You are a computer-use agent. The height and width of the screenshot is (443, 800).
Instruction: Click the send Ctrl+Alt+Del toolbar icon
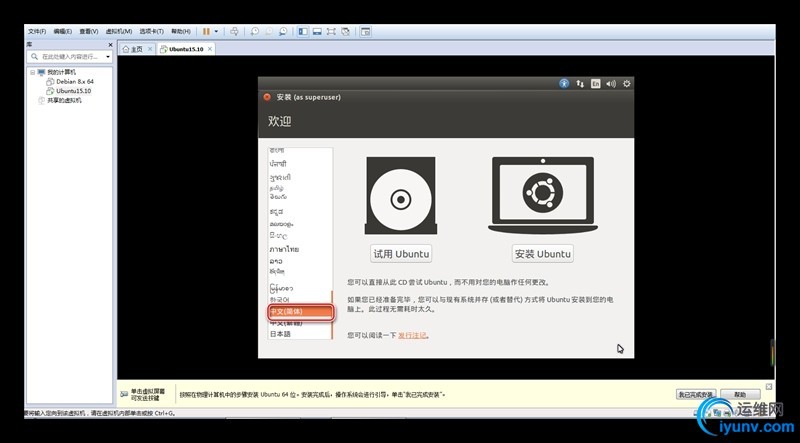coord(234,32)
